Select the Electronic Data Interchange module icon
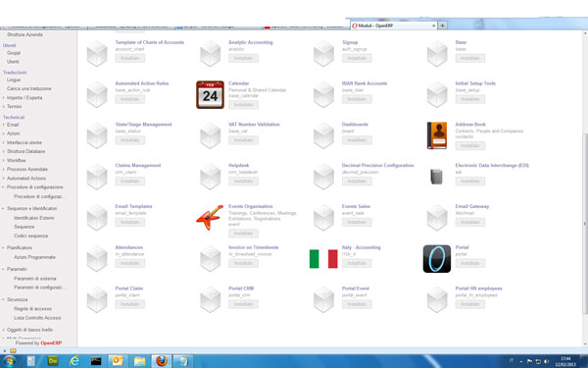 point(436,177)
